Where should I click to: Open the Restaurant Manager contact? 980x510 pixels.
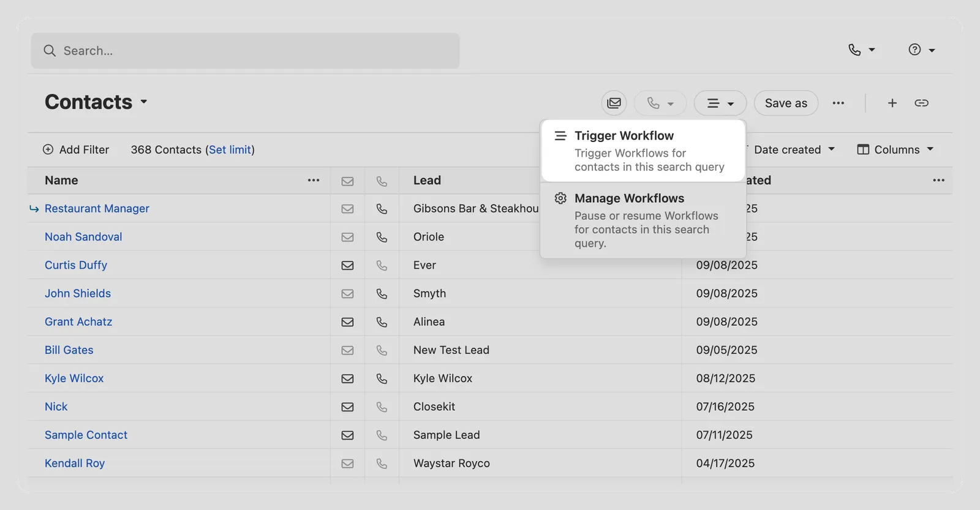click(97, 208)
